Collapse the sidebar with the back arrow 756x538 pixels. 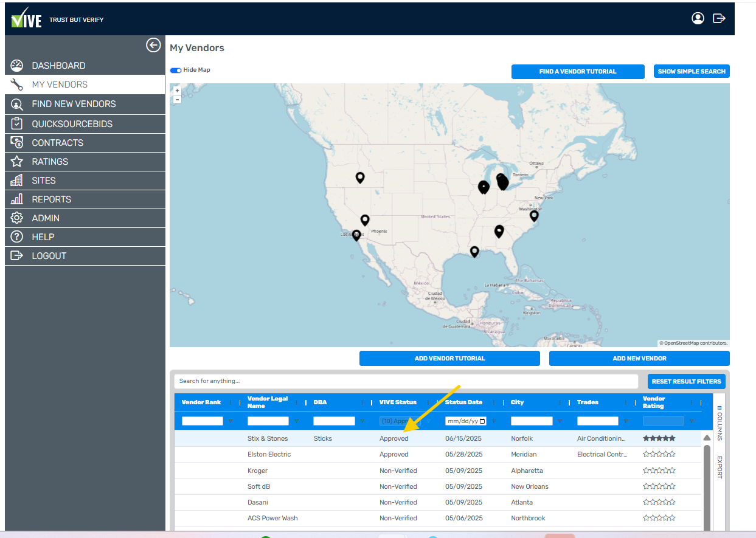pos(154,45)
